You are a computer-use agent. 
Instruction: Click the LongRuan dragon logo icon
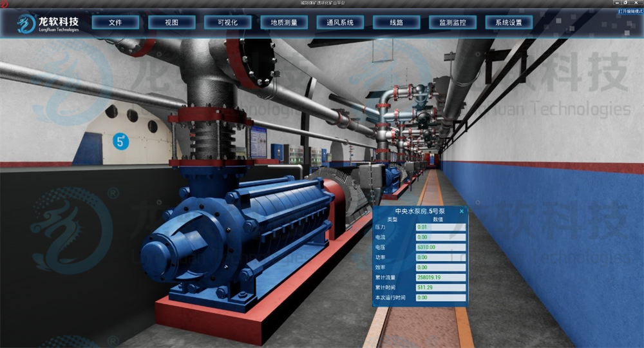[x=26, y=24]
